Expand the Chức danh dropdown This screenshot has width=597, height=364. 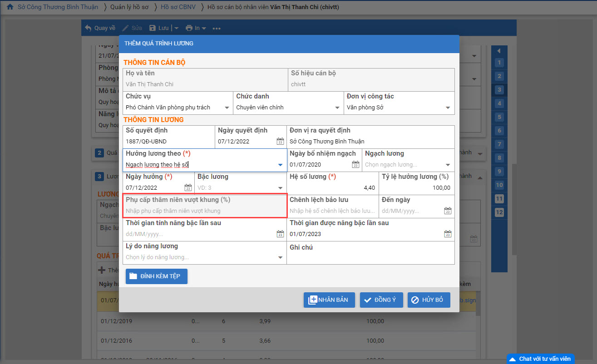click(x=337, y=108)
